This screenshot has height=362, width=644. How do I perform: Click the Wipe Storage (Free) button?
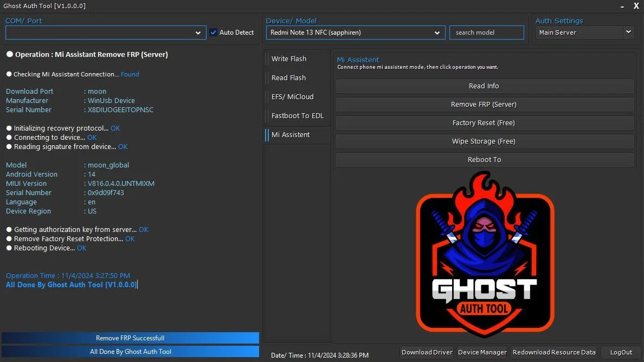[484, 141]
